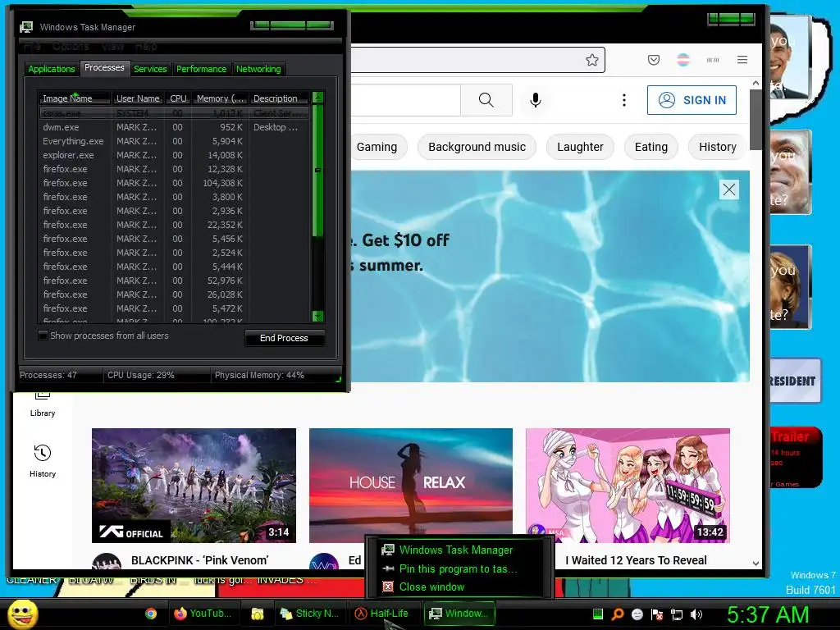840x630 pixels.
Task: Click the Firefox page scrollbar thumb
Action: [x=756, y=120]
